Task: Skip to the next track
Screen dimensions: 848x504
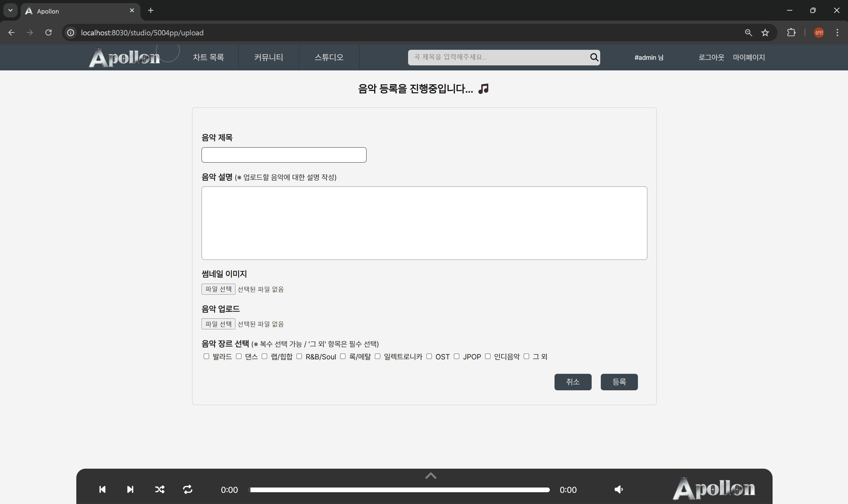Action: 130,489
